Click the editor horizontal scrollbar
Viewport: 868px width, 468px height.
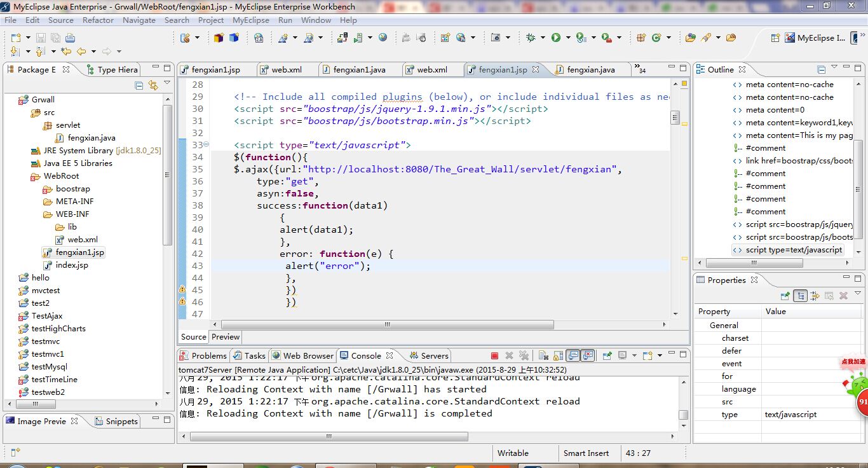click(x=387, y=324)
